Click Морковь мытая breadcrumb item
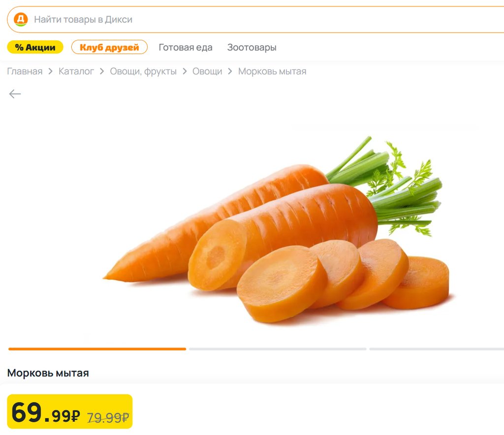The height and width of the screenshot is (435, 504). point(272,71)
